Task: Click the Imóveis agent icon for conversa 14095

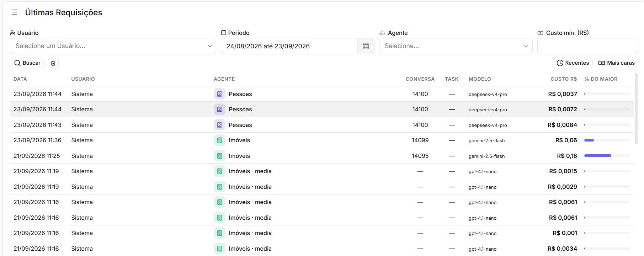Action: click(x=219, y=156)
